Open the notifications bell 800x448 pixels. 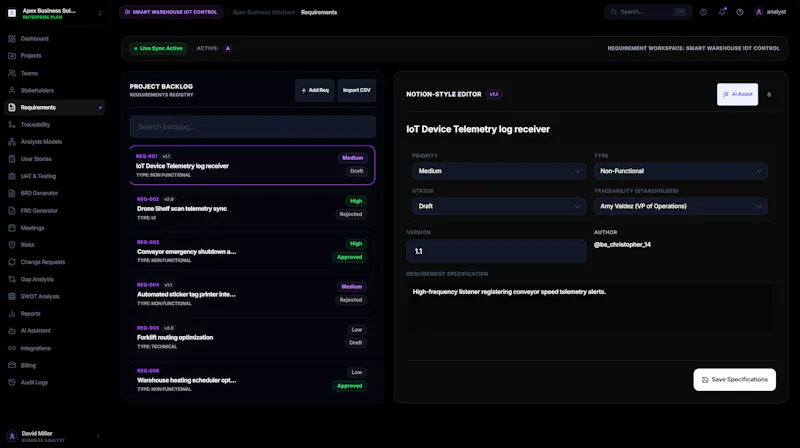coord(722,12)
